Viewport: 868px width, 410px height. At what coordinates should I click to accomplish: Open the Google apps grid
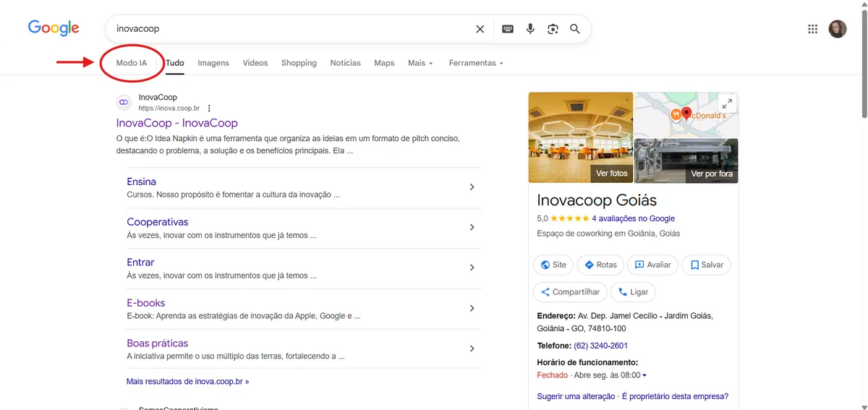click(x=812, y=29)
